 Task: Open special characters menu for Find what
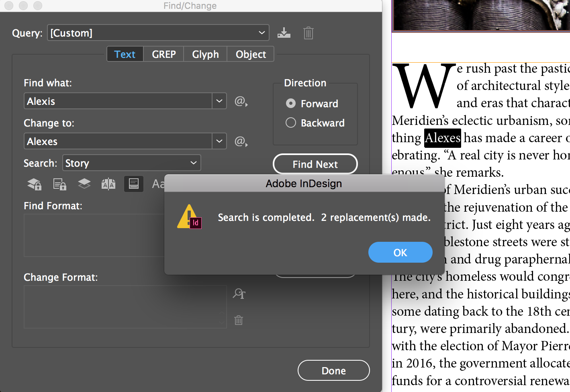tap(241, 101)
